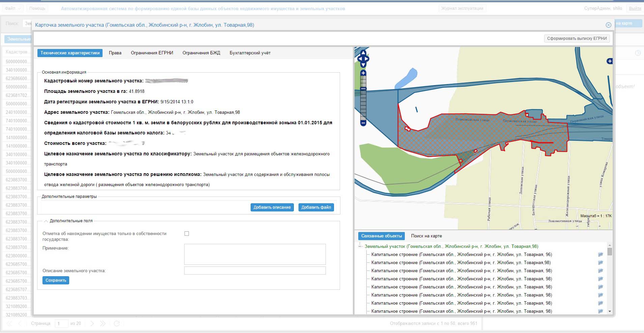The image size is (644, 333).
Task: Open the Ограничения ЕГРНИ tab
Action: pyautogui.click(x=152, y=53)
